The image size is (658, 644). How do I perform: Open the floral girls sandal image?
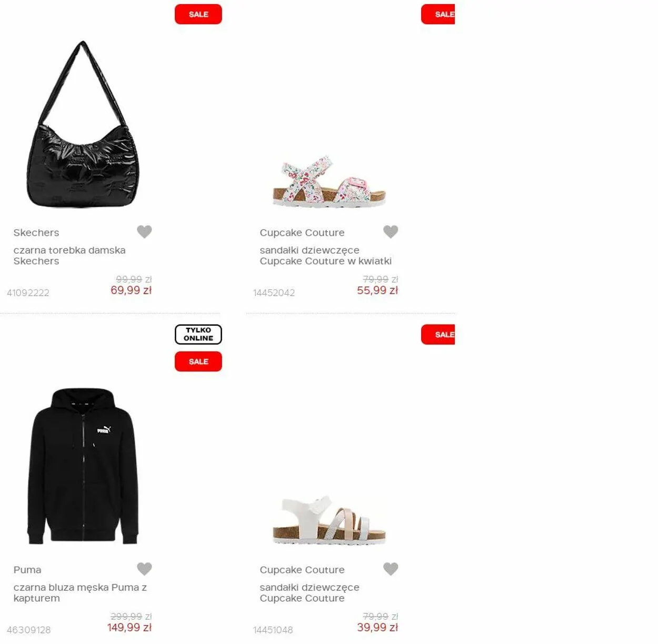pyautogui.click(x=329, y=182)
